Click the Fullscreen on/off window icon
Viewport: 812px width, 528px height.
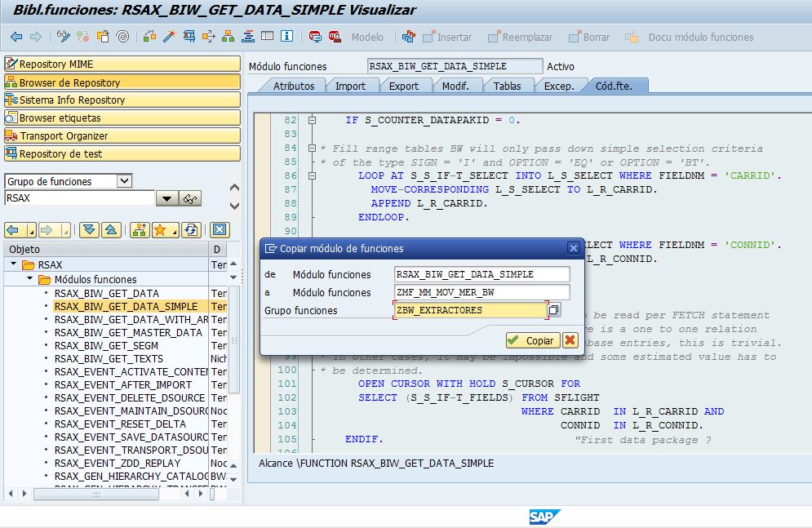pos(267,37)
